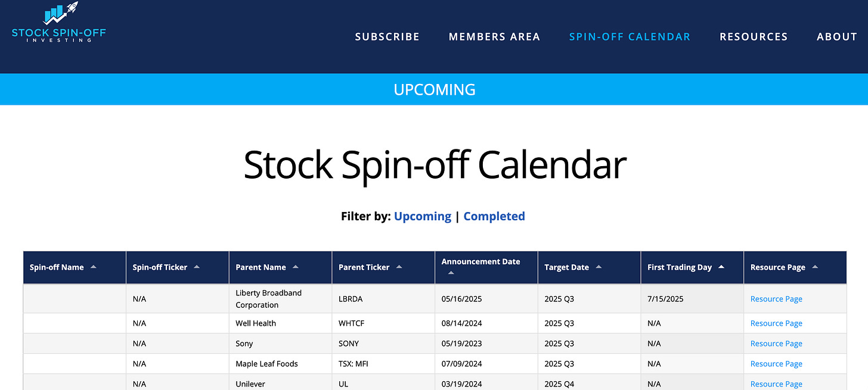The height and width of the screenshot is (390, 868).
Task: Select the 03/19/2024 announcement date
Action: click(x=461, y=384)
